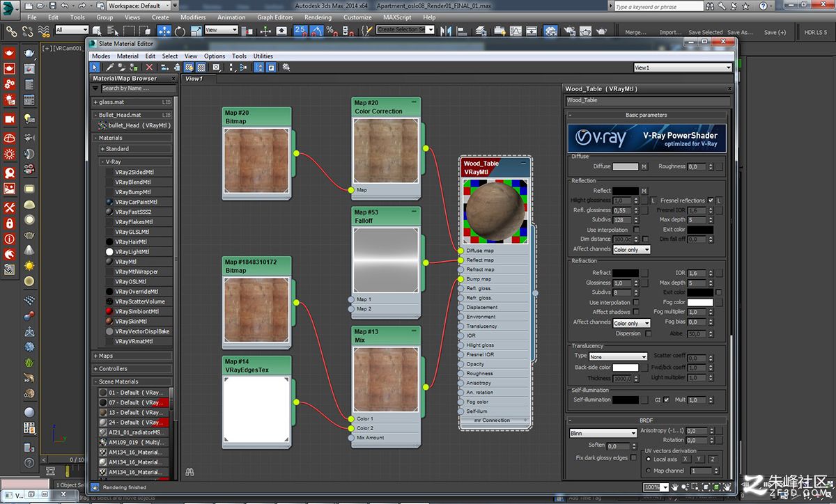Screen dimensions: 836x504
Task: Click the Diffuse gray color swatch
Action: coord(625,167)
